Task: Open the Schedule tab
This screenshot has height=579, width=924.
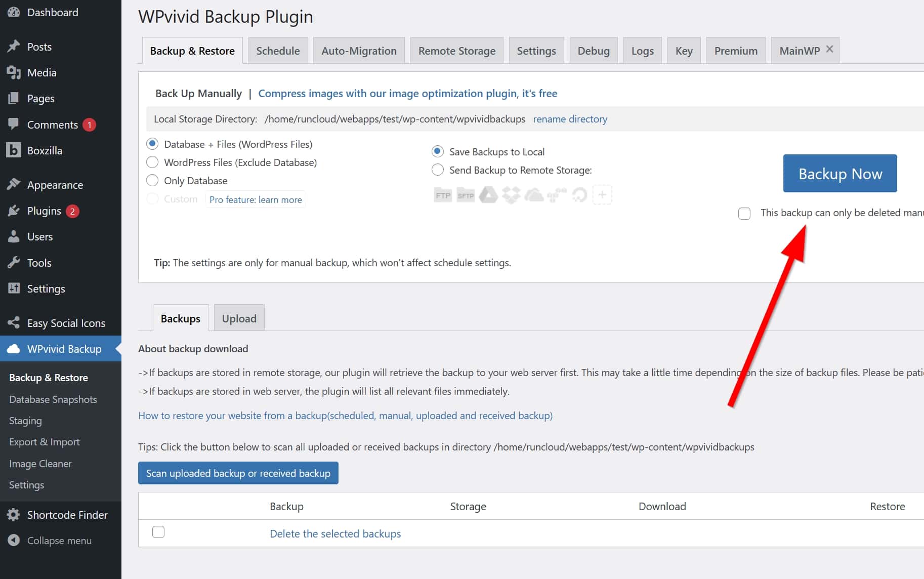Action: point(278,51)
